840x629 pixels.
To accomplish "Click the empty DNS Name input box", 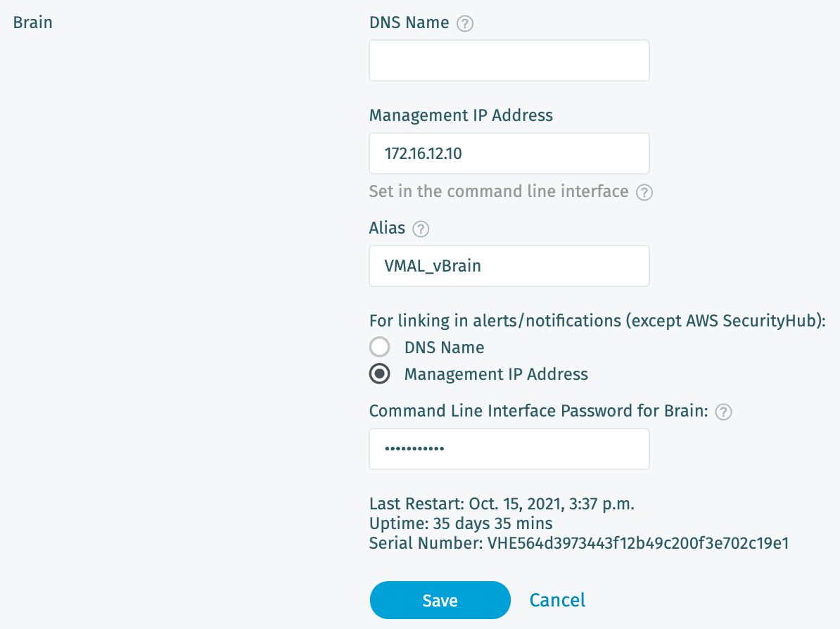I will click(509, 61).
